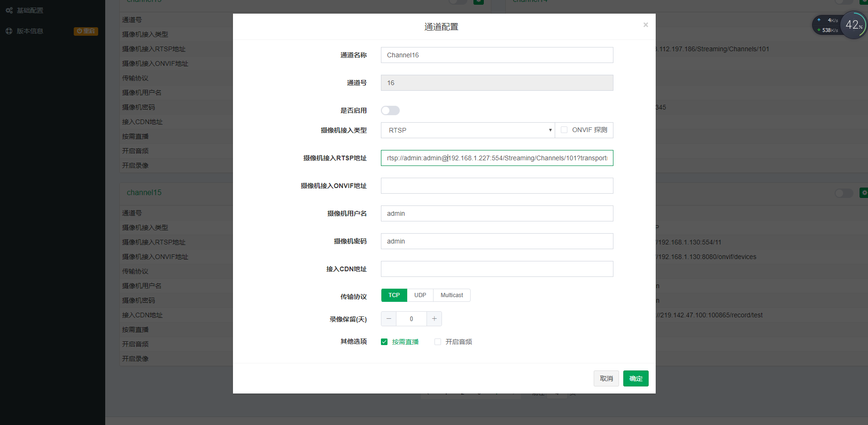868x425 pixels.
Task: Open 版本信息 in the sidebar
Action: (30, 31)
